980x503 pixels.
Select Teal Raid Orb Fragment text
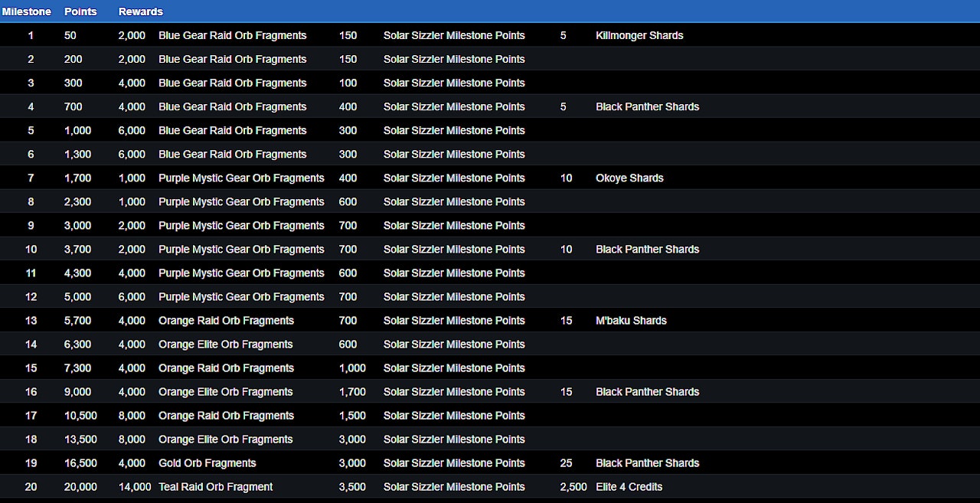click(215, 486)
